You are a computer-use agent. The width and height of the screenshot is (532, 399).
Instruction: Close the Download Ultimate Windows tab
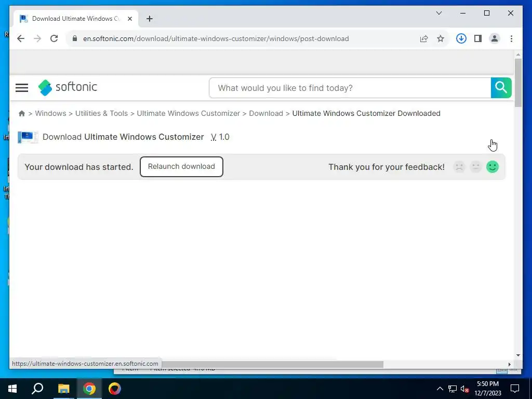click(x=129, y=19)
